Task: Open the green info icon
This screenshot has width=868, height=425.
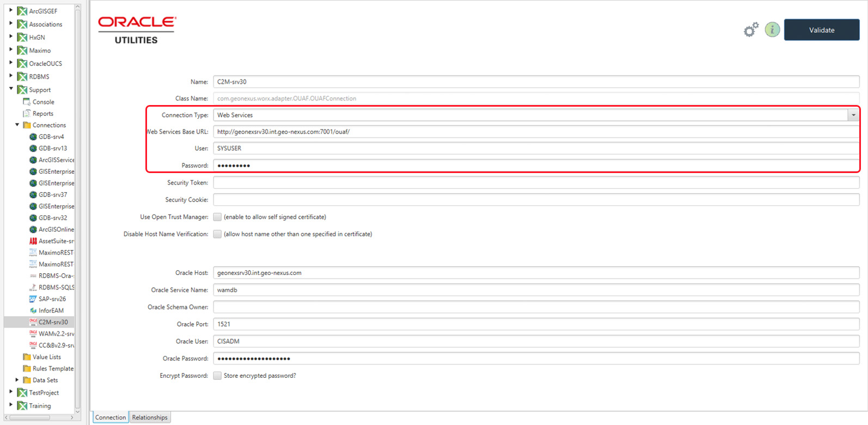Action: pyautogui.click(x=772, y=30)
